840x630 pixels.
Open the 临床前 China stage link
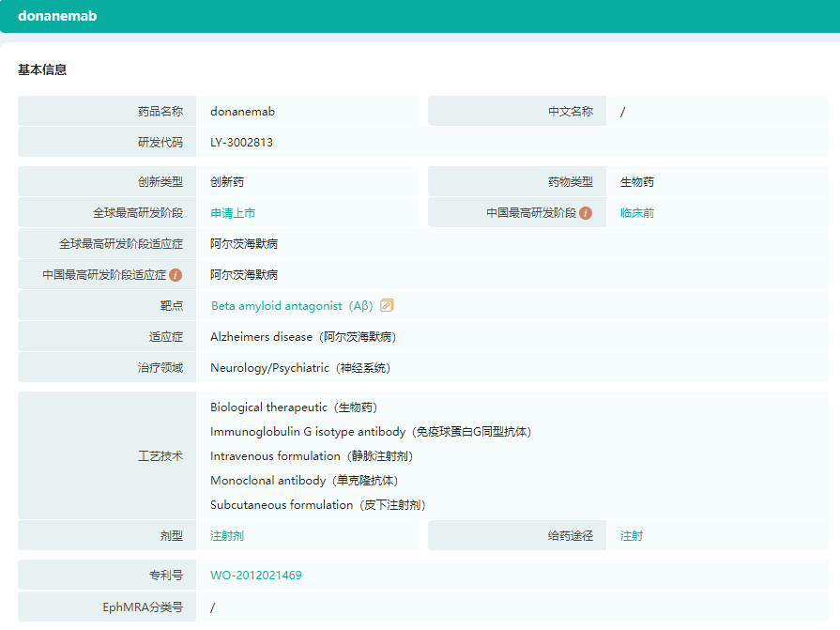point(637,213)
